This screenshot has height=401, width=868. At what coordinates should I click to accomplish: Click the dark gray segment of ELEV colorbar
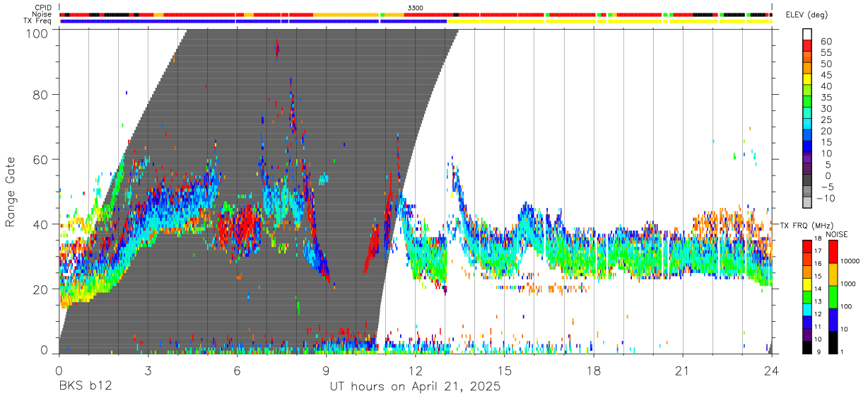(x=807, y=180)
